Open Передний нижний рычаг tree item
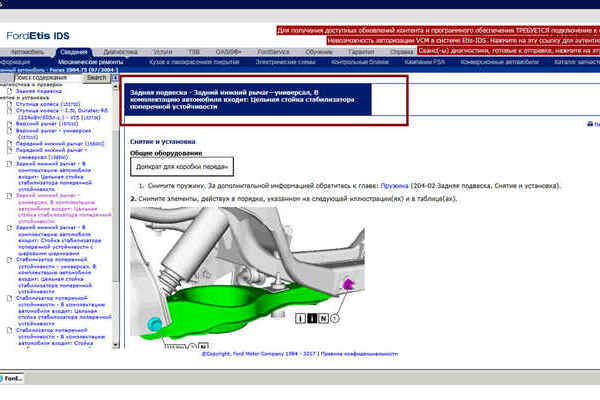The height and width of the screenshot is (400, 600). (60, 144)
